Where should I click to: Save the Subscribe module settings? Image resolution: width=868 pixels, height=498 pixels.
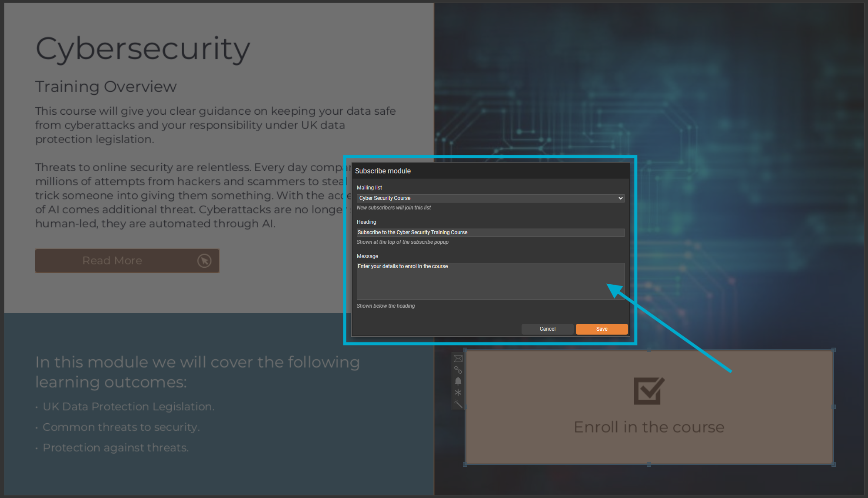click(602, 329)
